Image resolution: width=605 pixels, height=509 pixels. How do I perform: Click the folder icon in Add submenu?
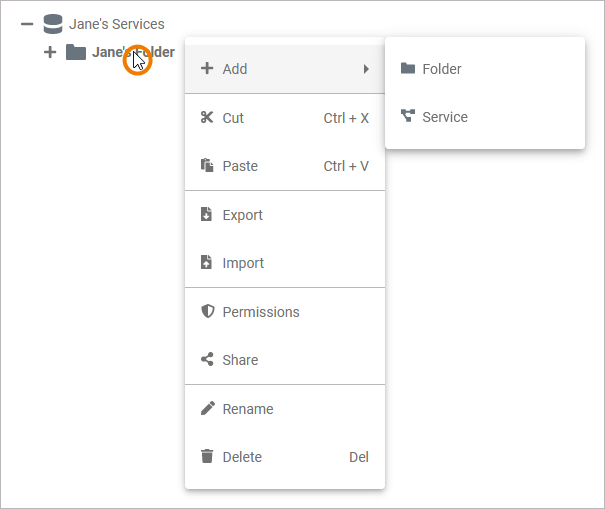coord(407,69)
